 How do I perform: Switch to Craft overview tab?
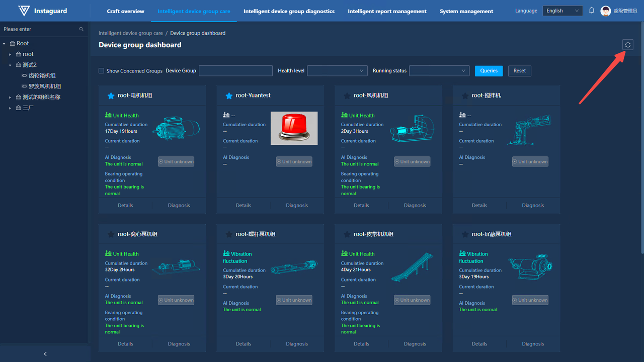125,11
